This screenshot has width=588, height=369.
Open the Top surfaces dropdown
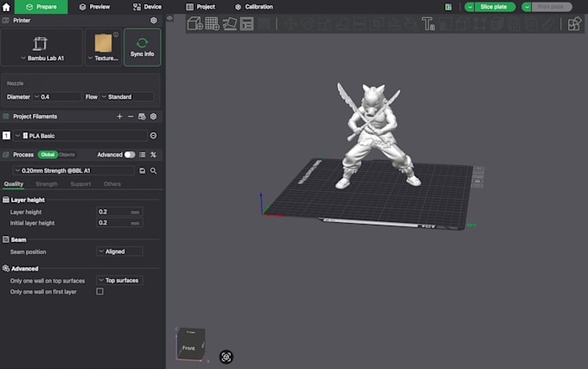point(119,280)
